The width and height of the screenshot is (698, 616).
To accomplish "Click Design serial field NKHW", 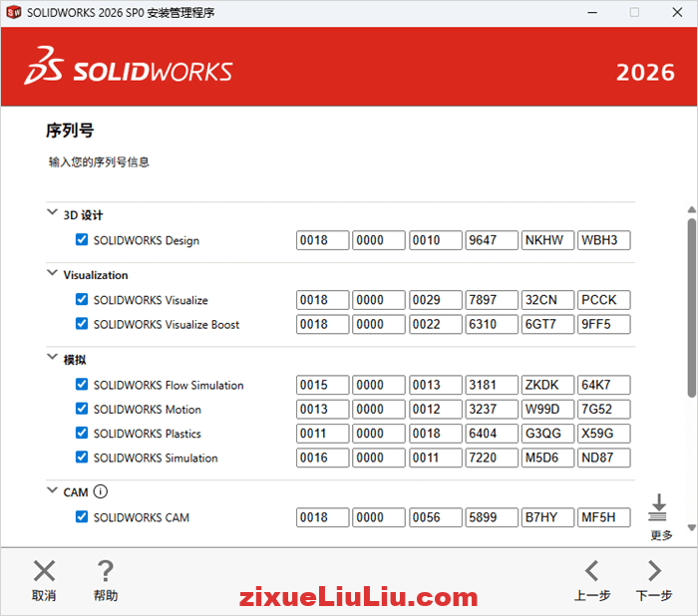I will (547, 240).
